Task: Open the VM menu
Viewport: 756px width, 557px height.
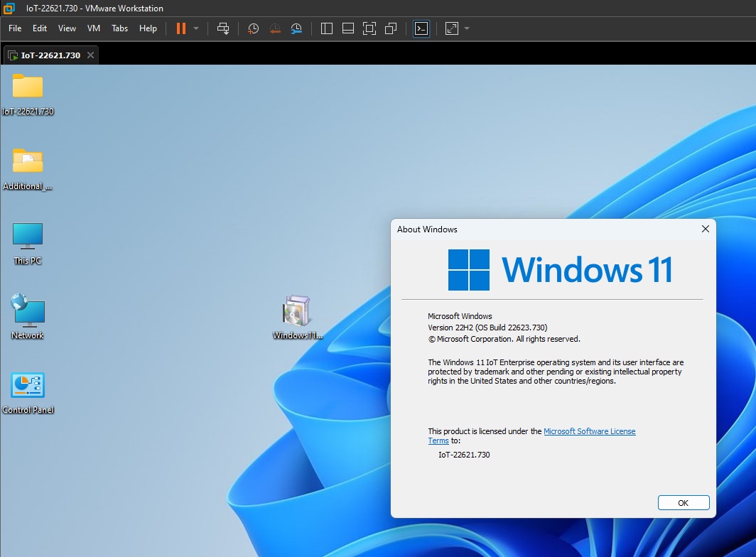Action: click(94, 28)
